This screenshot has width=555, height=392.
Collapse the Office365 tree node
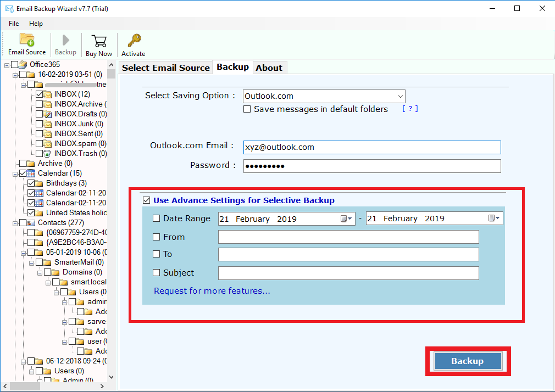coord(7,65)
